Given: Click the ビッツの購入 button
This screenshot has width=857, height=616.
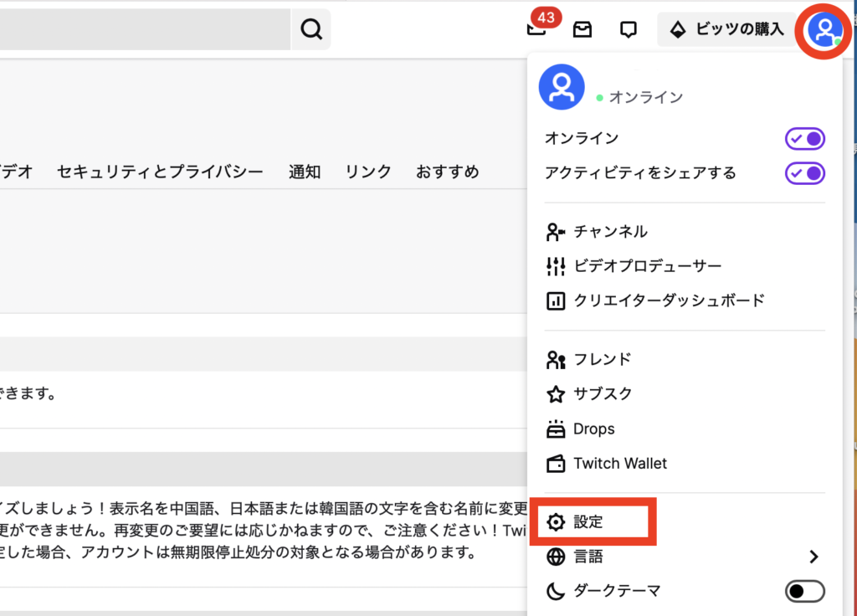Looking at the screenshot, I should click(x=727, y=29).
